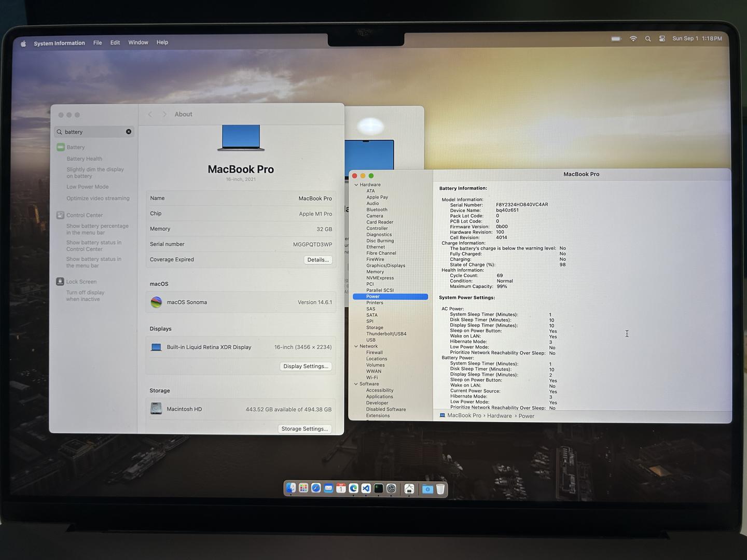Viewport: 747px width, 560px height.
Task: Select NVMExpress in the Hardware list
Action: click(x=380, y=278)
